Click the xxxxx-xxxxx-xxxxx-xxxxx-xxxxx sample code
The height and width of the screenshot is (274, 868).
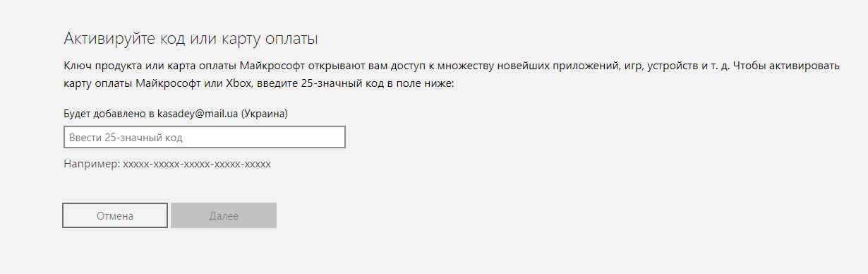click(x=197, y=164)
